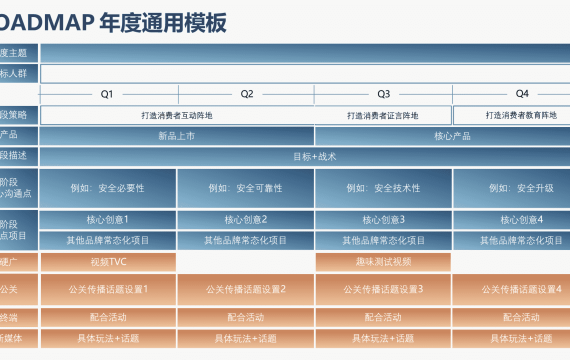Viewport: 570px width, 360px height.
Task: Select the Q3 quarter header
Action: [384, 94]
